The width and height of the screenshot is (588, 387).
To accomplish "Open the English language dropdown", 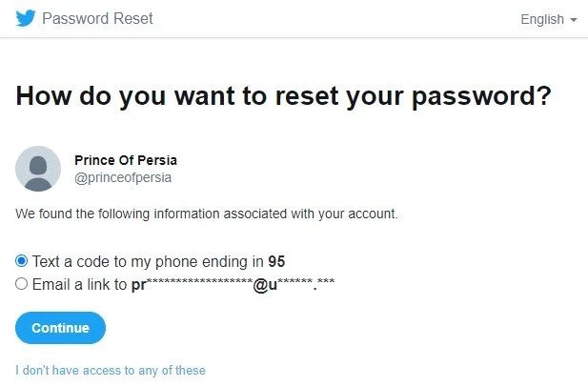I will point(549,19).
